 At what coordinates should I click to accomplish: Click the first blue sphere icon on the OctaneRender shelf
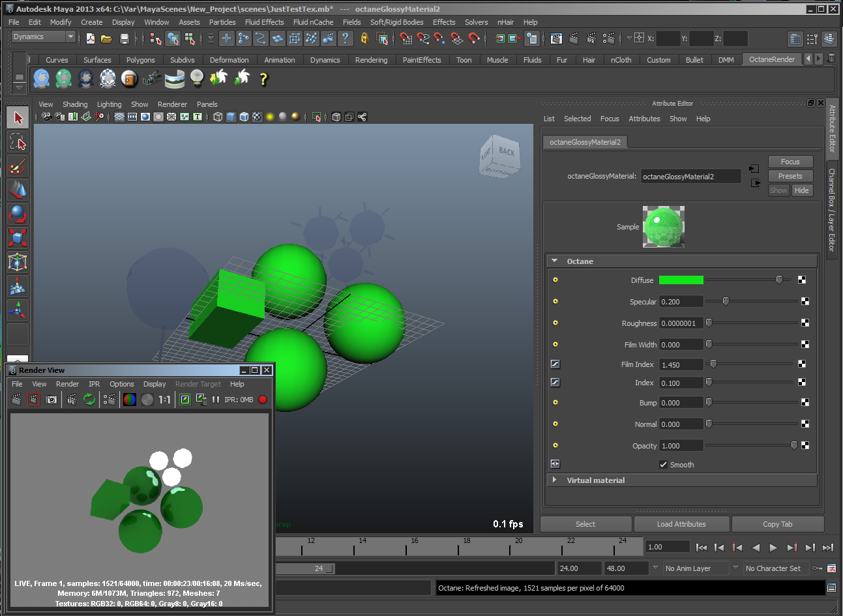(x=42, y=79)
